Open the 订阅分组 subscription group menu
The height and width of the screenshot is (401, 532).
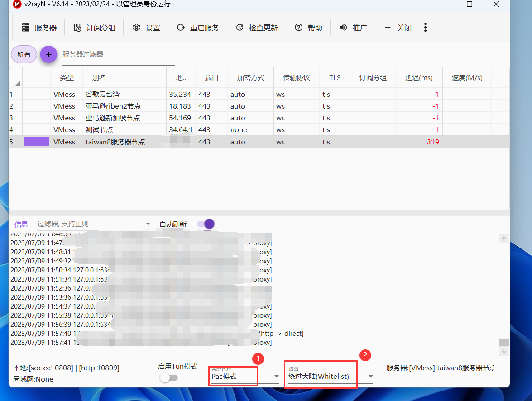pyautogui.click(x=94, y=28)
